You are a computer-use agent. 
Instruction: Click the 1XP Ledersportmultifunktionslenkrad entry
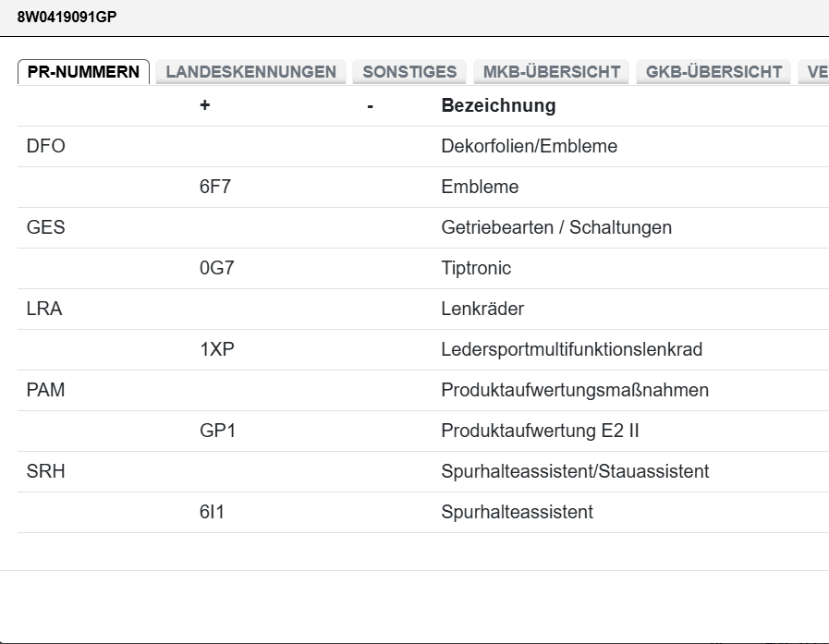click(423, 350)
